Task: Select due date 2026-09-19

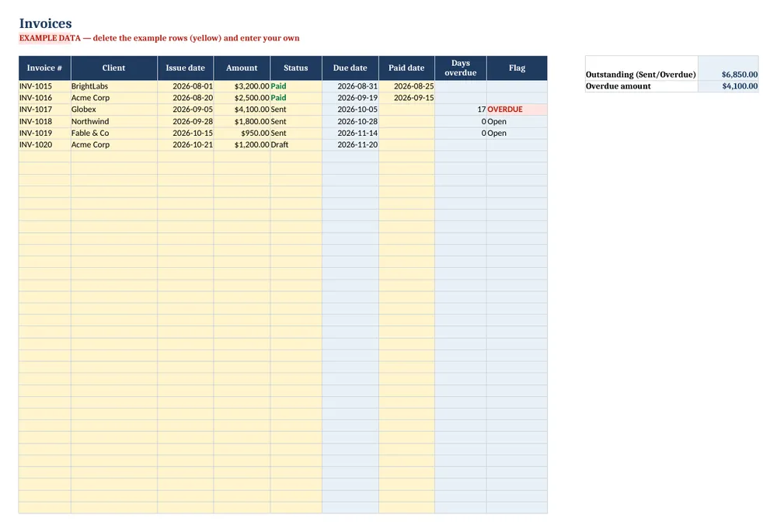Action: pyautogui.click(x=350, y=98)
